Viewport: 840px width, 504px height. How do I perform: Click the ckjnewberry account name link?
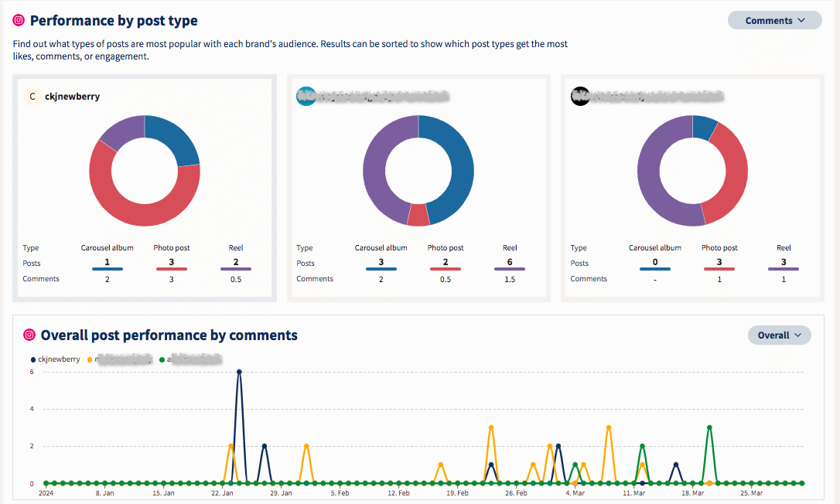click(x=73, y=97)
